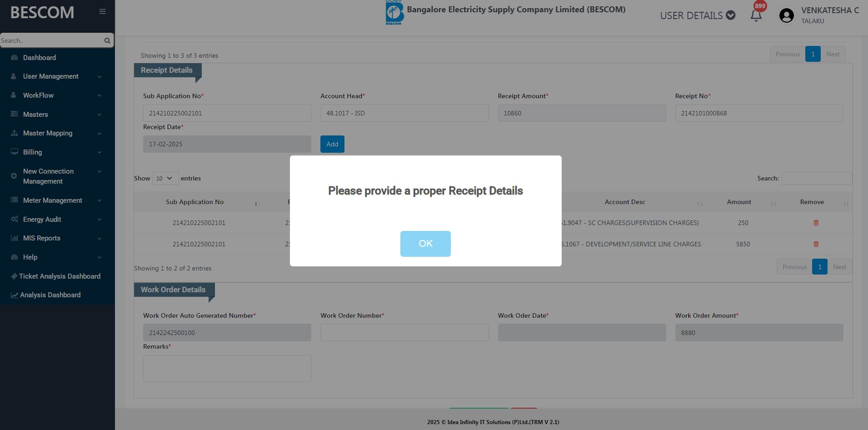Expand the Master Mapping menu chevron

coord(100,134)
